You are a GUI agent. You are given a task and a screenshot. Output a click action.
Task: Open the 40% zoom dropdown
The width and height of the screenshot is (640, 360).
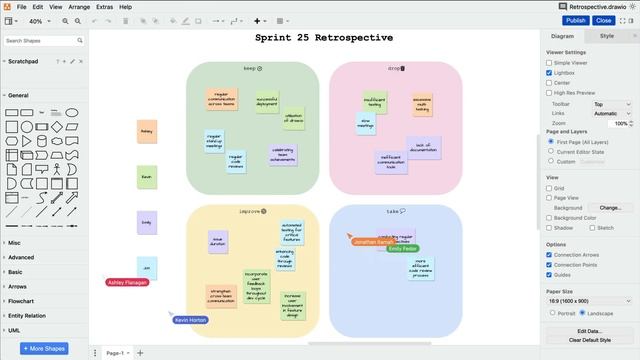[x=40, y=21]
